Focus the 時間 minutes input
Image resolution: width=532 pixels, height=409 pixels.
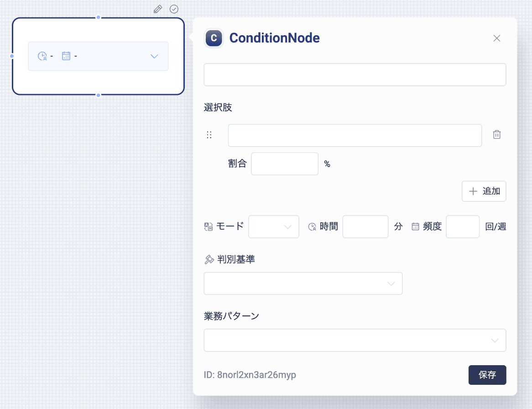(365, 227)
